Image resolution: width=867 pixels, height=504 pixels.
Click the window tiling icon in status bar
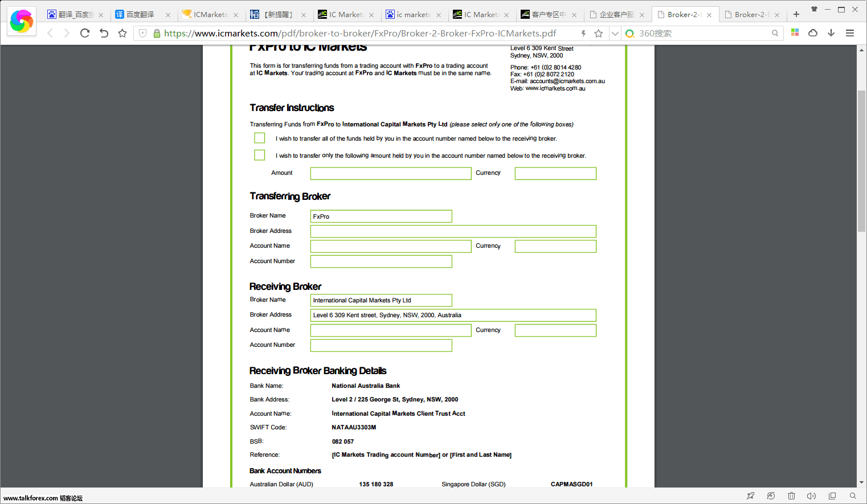click(832, 496)
